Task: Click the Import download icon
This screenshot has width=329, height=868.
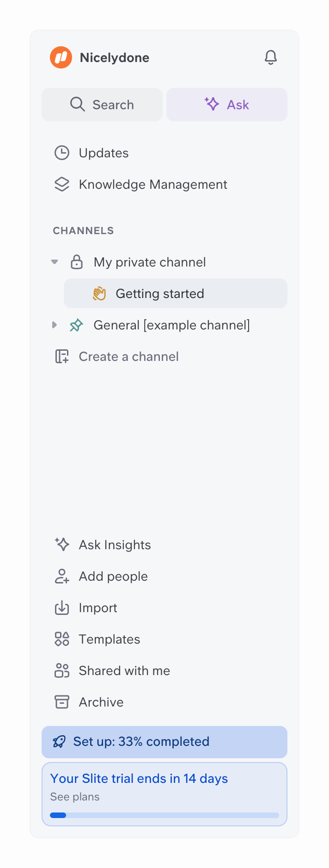Action: [62, 608]
